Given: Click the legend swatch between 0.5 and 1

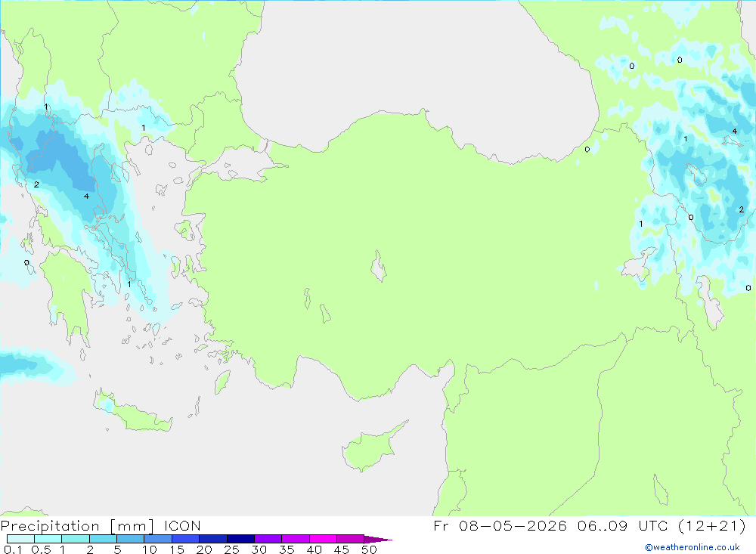Looking at the screenshot, I should point(48,539).
